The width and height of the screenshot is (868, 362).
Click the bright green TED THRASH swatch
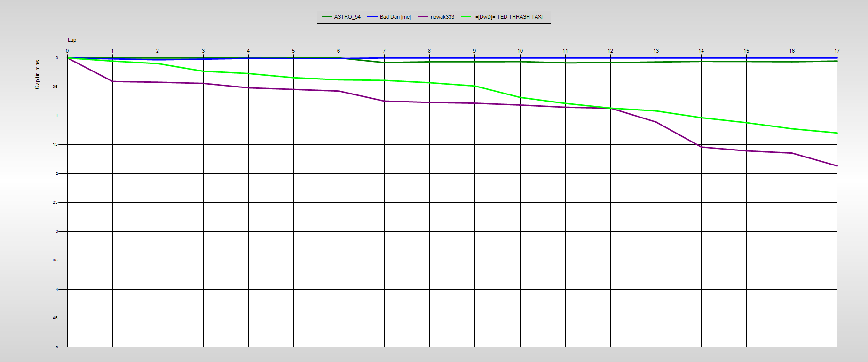pos(466,17)
